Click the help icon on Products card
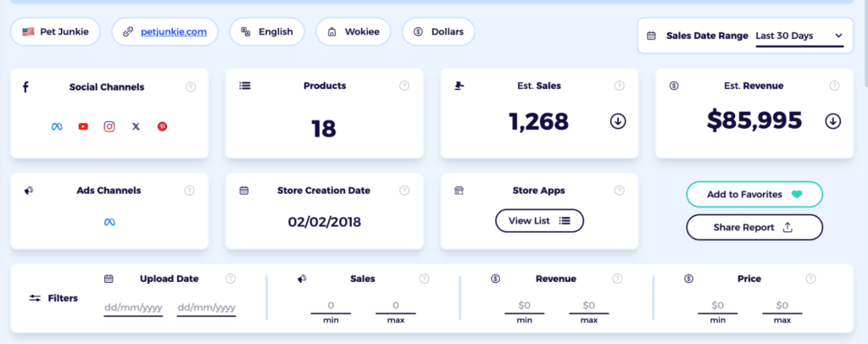This screenshot has width=868, height=344. (404, 86)
